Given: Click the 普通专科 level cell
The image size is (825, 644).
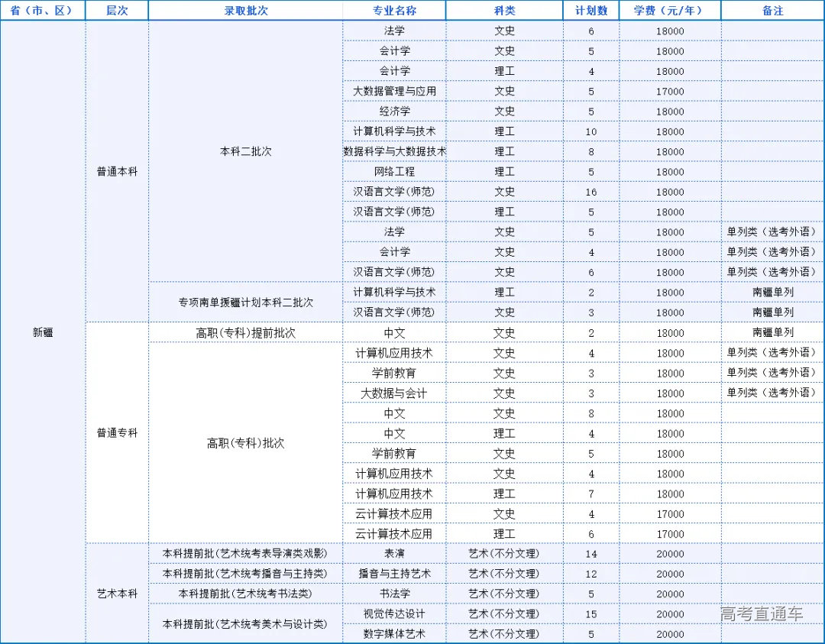Looking at the screenshot, I should click(116, 433).
